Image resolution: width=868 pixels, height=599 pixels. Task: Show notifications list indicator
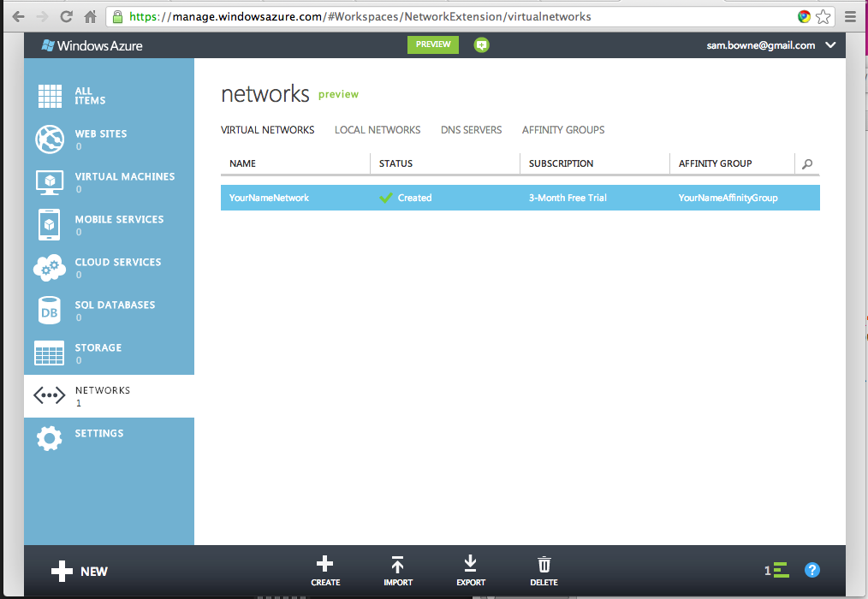(x=776, y=570)
